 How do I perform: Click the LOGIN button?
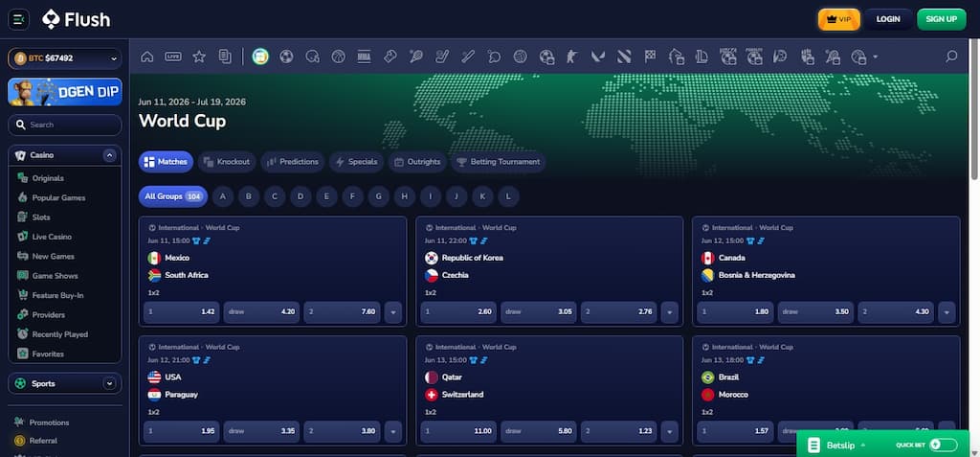888,19
